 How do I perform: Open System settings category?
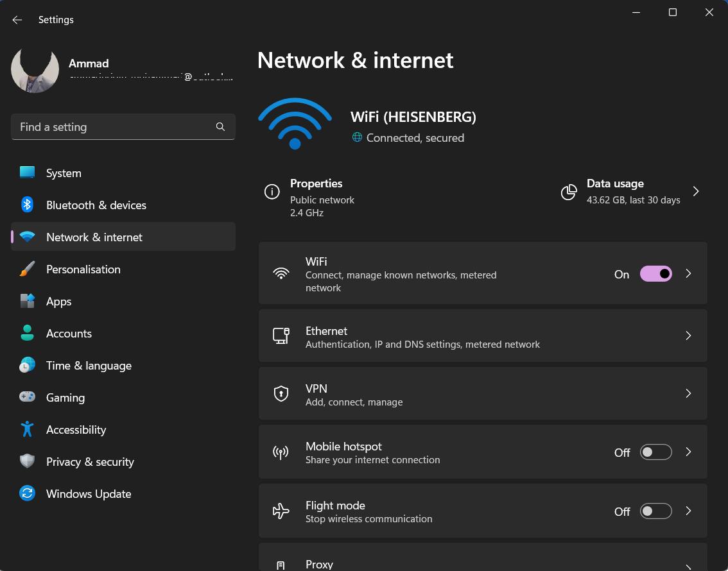(x=64, y=173)
